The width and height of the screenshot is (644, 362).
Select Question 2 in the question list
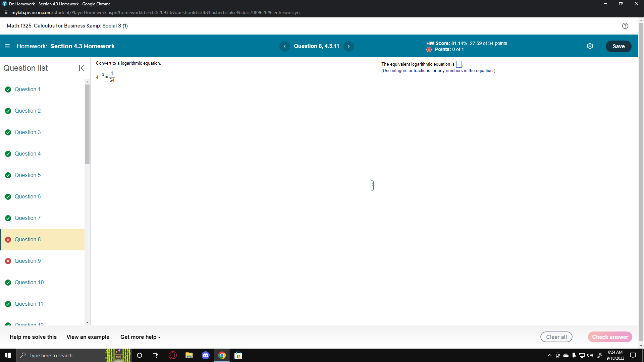[28, 111]
